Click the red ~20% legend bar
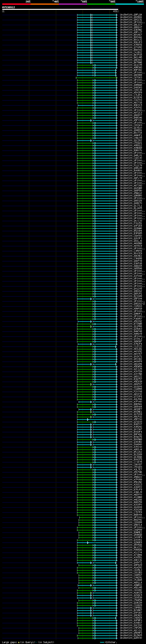This screenshot has height=644, width=146. (x=16, y=4)
